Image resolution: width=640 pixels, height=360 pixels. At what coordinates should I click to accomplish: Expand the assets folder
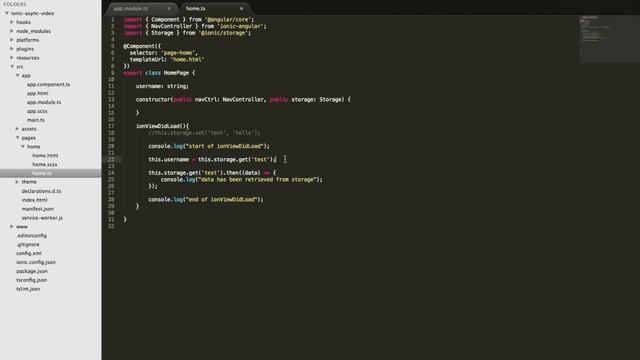(18, 129)
